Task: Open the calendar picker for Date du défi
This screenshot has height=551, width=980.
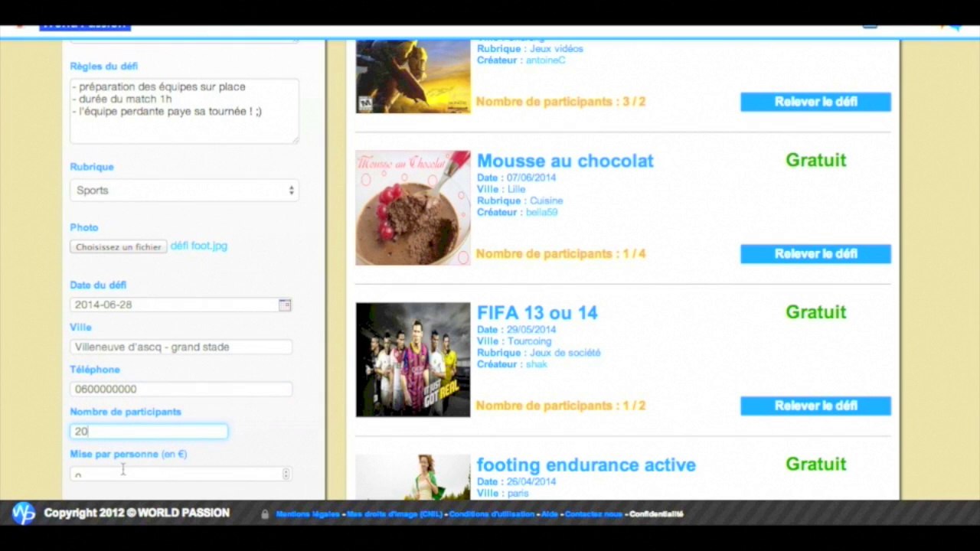Action: pos(285,305)
